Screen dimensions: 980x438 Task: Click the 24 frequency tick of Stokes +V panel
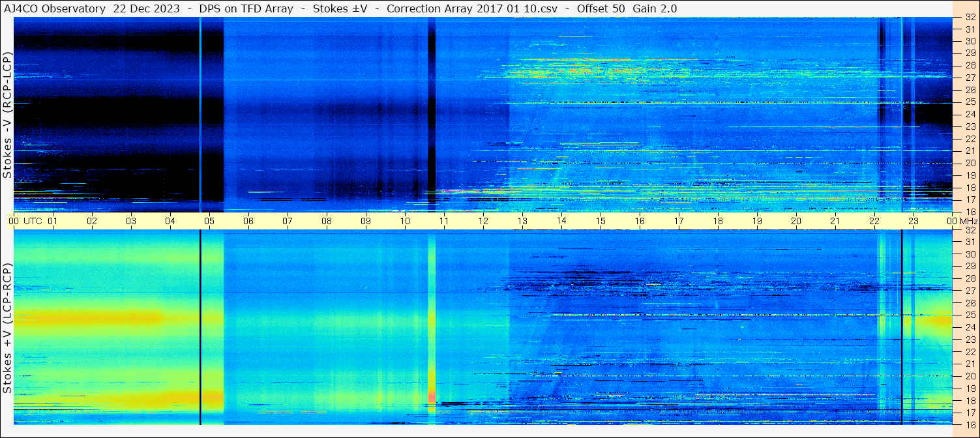click(x=970, y=327)
